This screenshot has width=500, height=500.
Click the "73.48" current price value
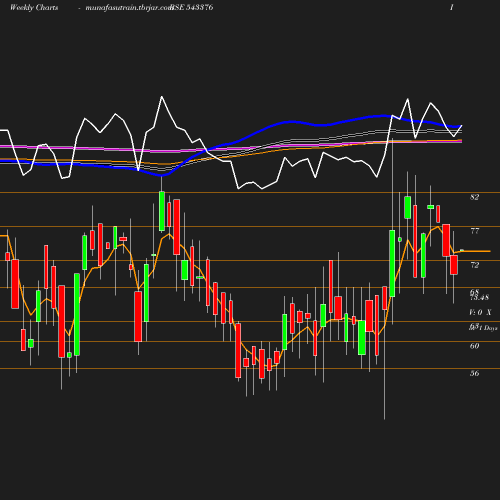[x=479, y=297]
